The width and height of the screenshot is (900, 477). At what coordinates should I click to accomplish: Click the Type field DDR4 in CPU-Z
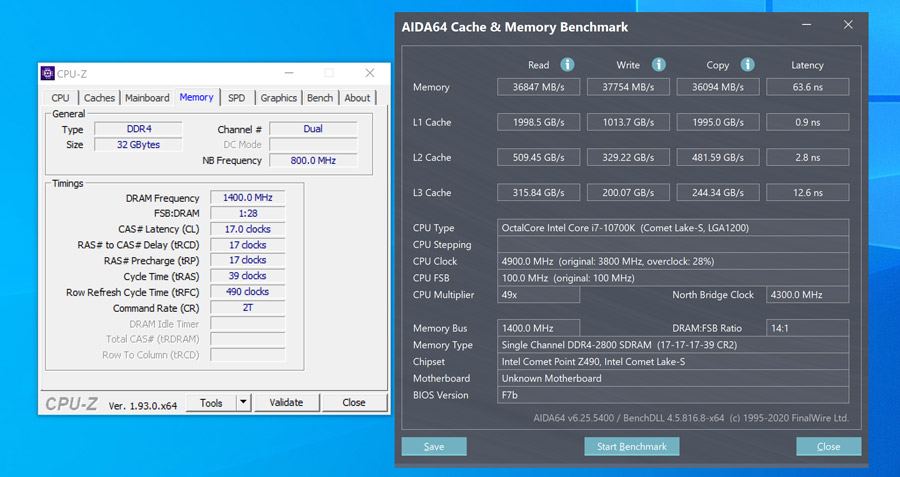[138, 129]
